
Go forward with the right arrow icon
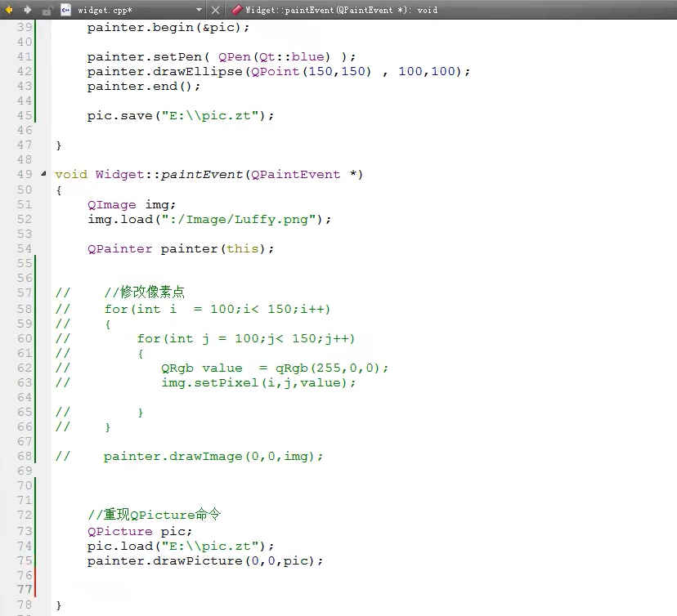click(x=27, y=10)
